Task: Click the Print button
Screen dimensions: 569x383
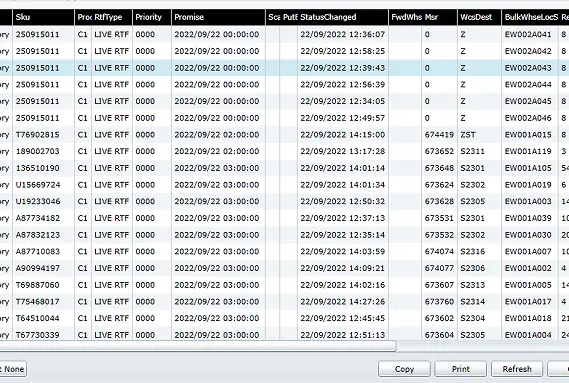Action: click(460, 369)
